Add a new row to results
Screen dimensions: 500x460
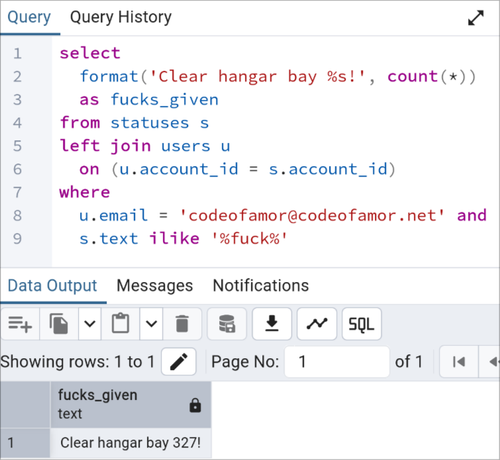pos(20,324)
